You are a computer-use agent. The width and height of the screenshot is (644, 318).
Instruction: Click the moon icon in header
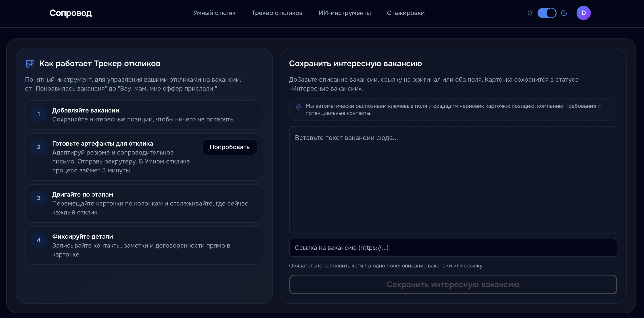pyautogui.click(x=564, y=13)
